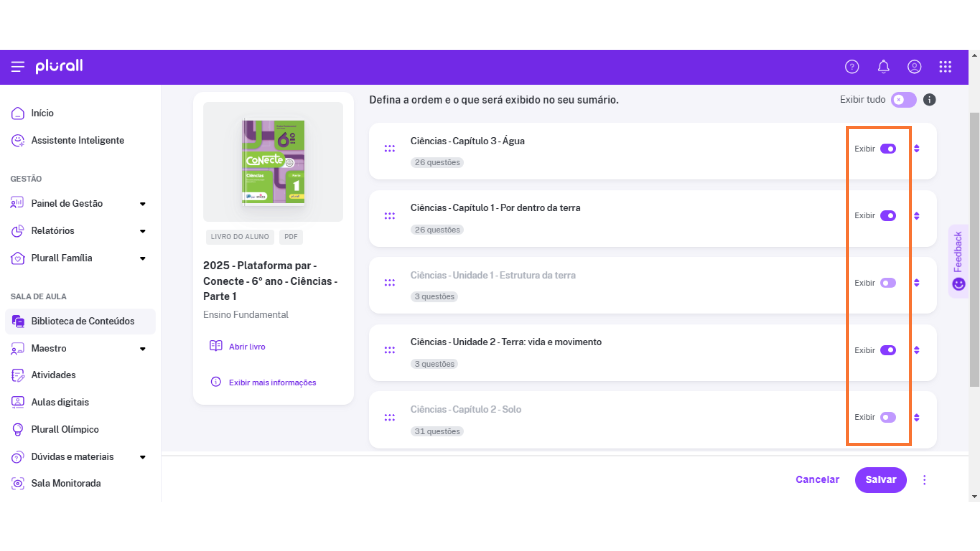Grab drag handle of Unidade 2 - Terra: vida e movimento
Image resolution: width=980 pixels, height=551 pixels.
[390, 350]
